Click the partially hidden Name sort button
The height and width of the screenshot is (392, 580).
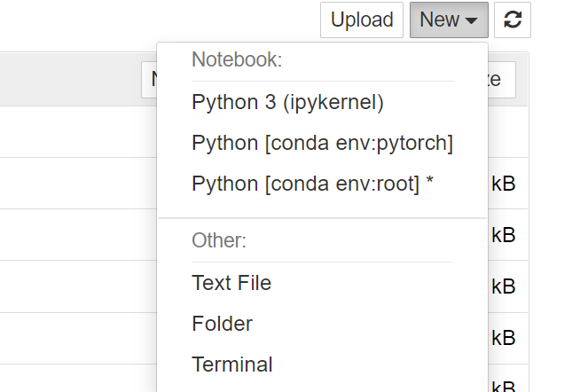point(149,80)
